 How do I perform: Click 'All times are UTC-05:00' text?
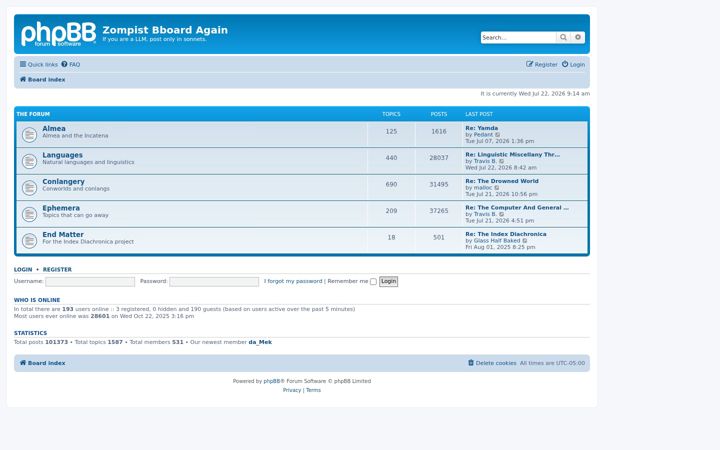552,363
